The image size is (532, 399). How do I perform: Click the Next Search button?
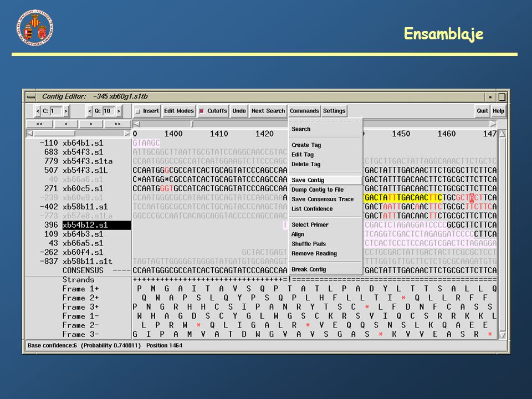tap(268, 111)
